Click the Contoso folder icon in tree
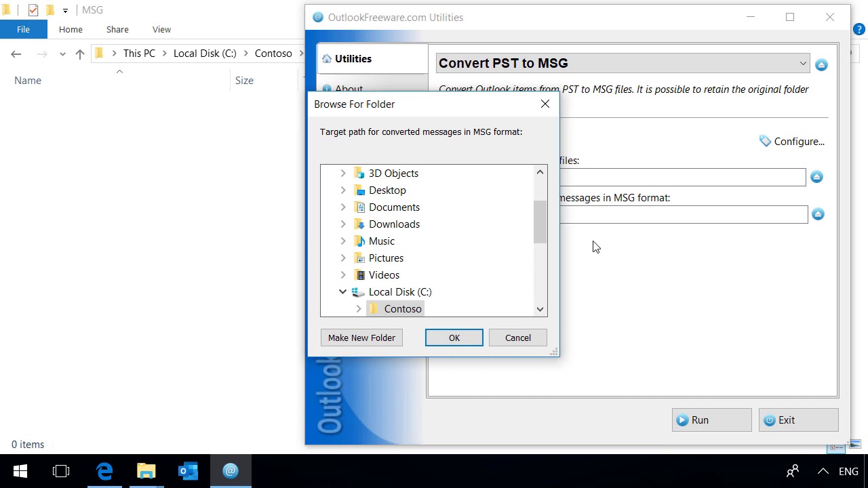Screen dimensions: 868x488 [374, 309]
